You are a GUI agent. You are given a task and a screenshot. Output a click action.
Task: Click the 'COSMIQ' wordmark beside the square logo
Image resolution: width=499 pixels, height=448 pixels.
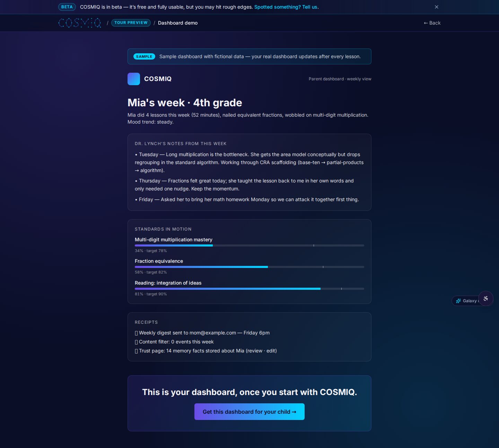tap(158, 79)
